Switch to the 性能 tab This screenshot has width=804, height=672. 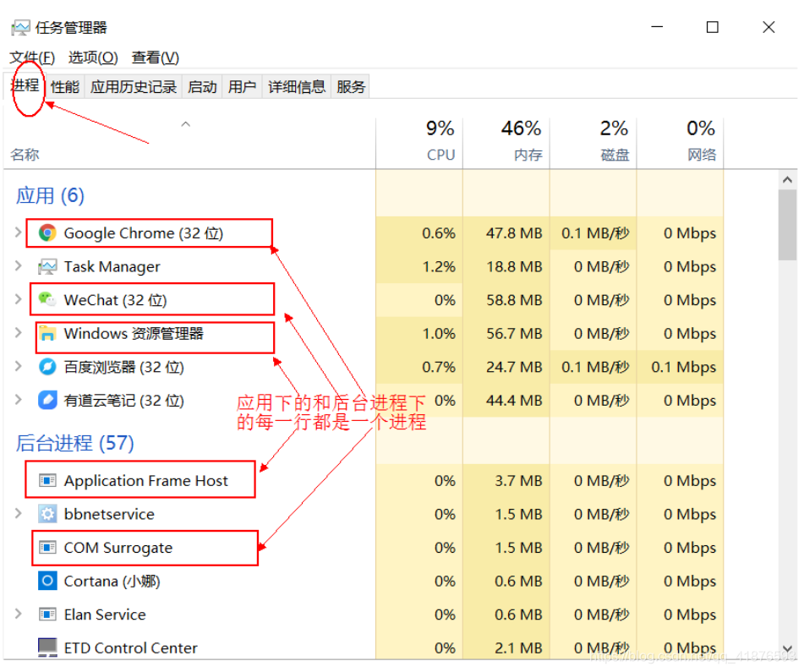coord(65,86)
